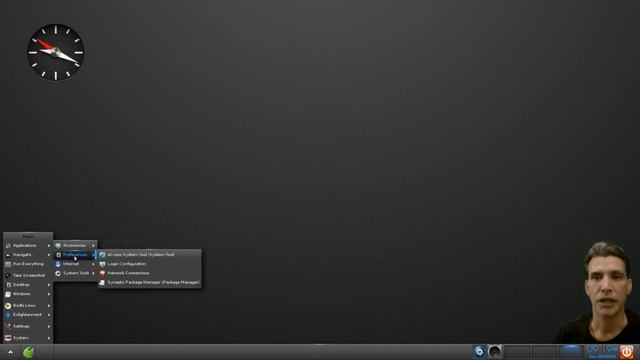This screenshot has width=640, height=360.
Task: Click the System menu entry icon
Action: (x=8, y=338)
